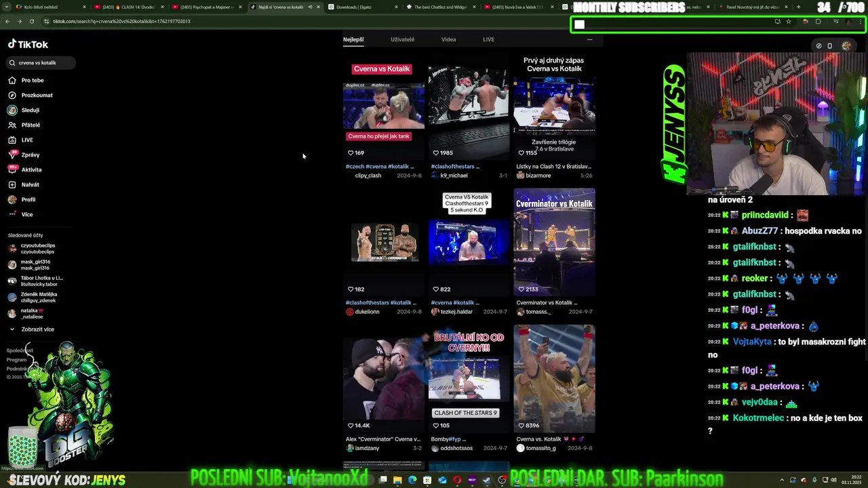Mute the TikTok tab audio speaker icon
This screenshot has width=868, height=488.
coord(310,7)
